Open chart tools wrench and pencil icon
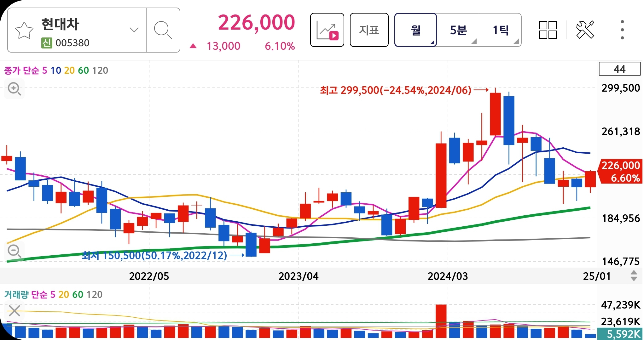Viewport: 644px width, 340px height. (585, 30)
